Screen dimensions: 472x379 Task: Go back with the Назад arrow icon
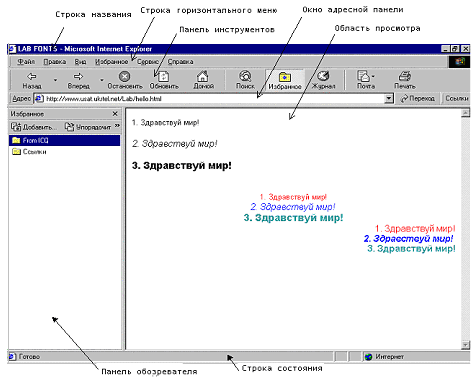pos(32,76)
